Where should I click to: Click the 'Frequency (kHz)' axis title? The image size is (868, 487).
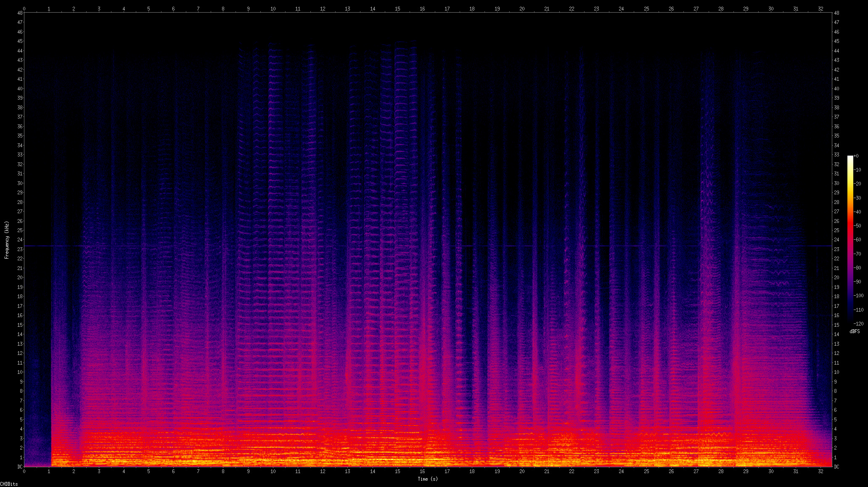7,240
